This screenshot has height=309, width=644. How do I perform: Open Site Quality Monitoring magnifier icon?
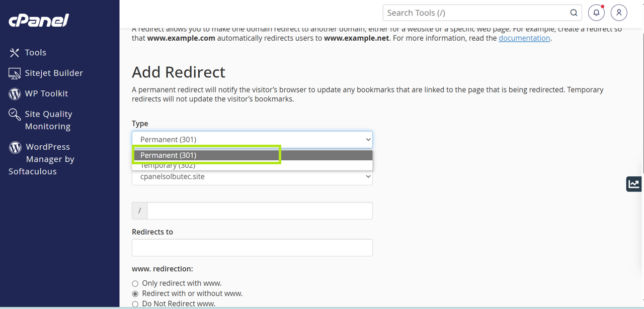(x=15, y=115)
